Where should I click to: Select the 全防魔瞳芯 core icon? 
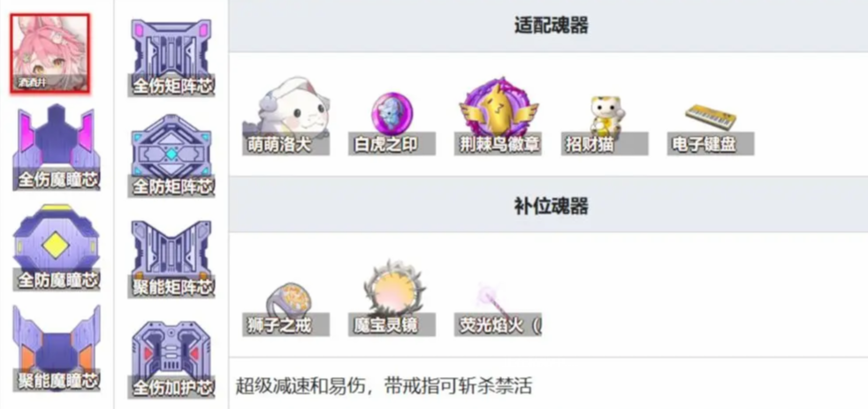click(x=57, y=246)
